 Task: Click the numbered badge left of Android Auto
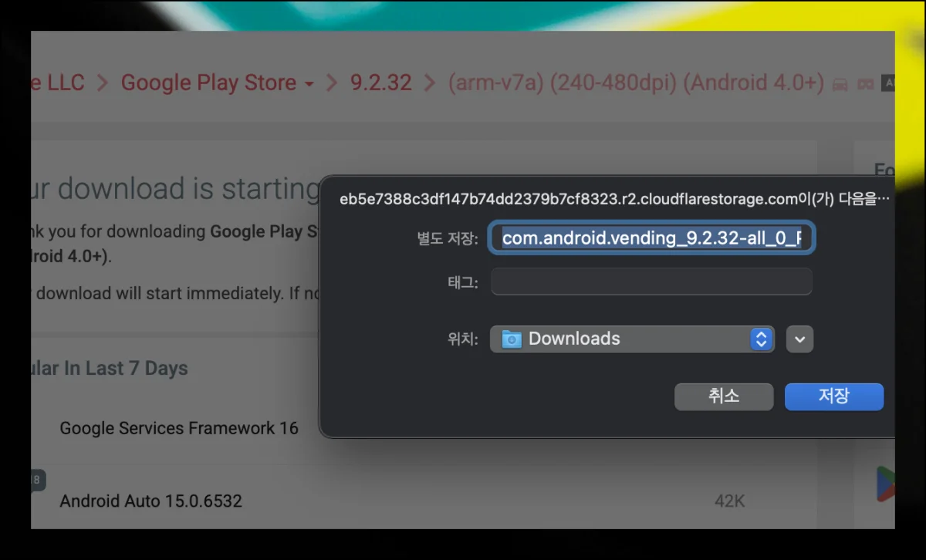(x=37, y=480)
